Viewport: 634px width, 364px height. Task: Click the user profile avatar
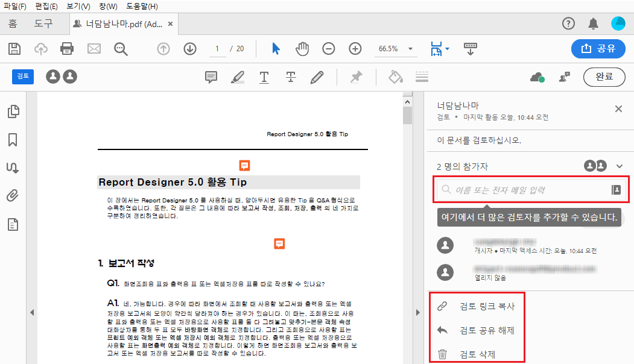pos(618,24)
